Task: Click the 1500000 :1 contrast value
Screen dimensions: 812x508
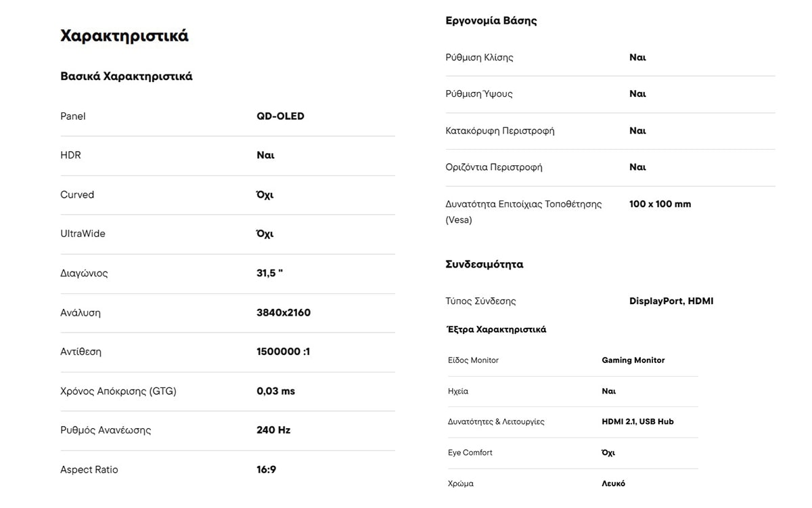Action: click(283, 352)
